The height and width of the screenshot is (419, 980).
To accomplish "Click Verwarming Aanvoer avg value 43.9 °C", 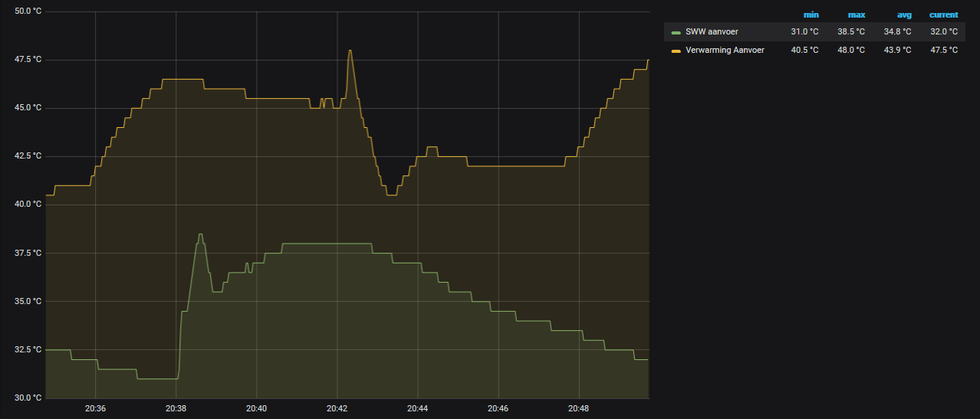I will tap(897, 50).
